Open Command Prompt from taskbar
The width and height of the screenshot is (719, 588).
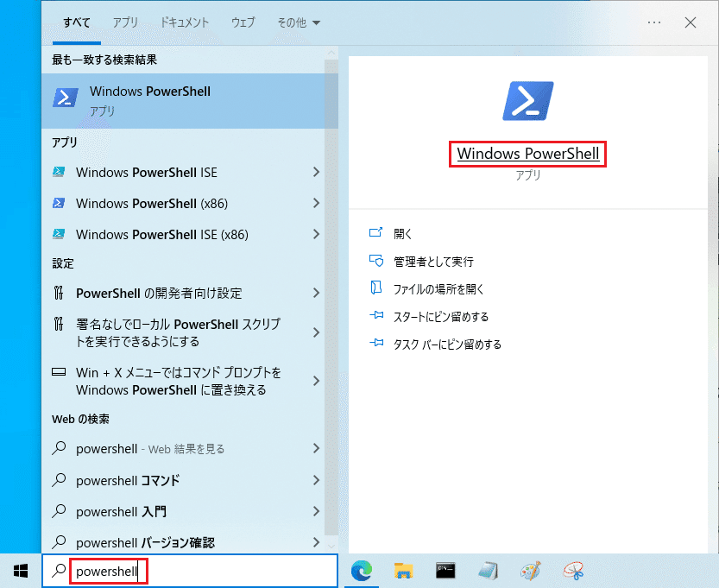445,571
